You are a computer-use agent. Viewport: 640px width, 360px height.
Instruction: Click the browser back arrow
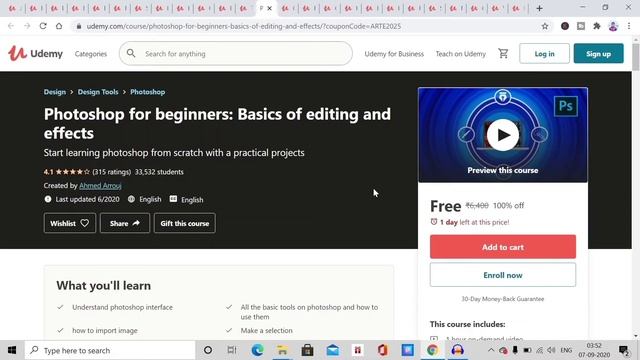(x=11, y=26)
